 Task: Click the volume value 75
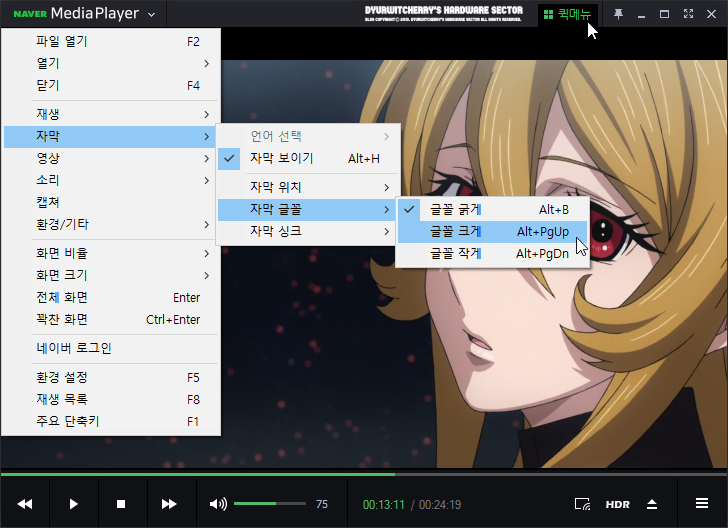(322, 505)
